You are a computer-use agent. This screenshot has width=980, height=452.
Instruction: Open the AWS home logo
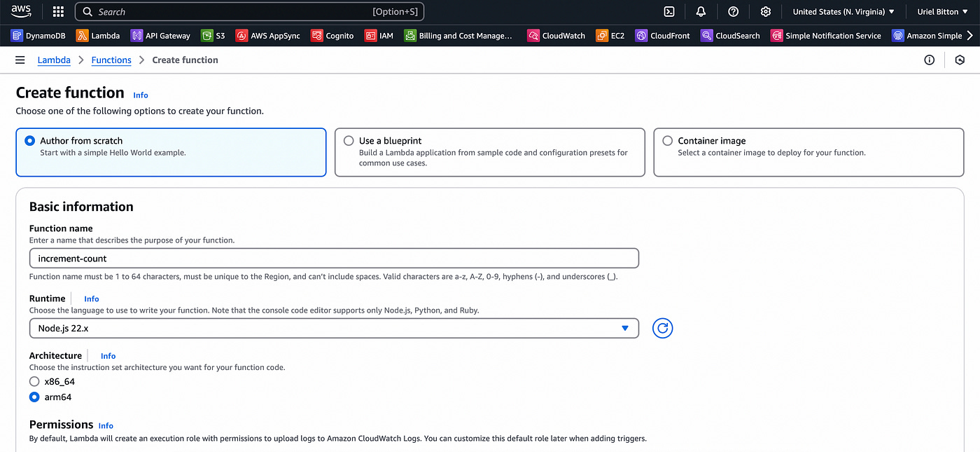pos(20,11)
